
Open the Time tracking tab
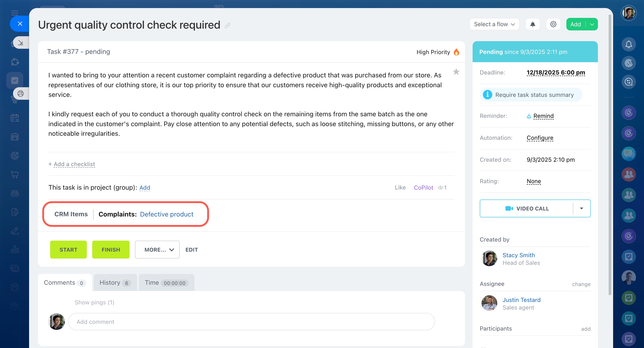166,282
